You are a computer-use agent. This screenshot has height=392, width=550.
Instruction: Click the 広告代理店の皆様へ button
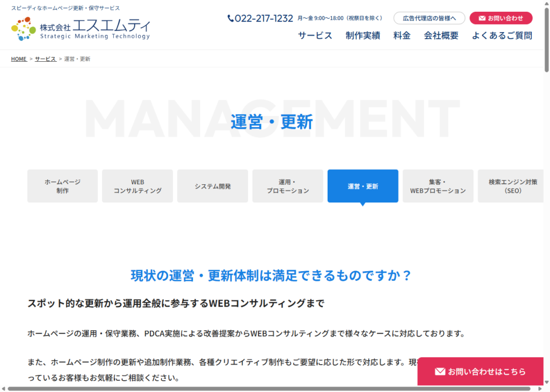(x=429, y=18)
